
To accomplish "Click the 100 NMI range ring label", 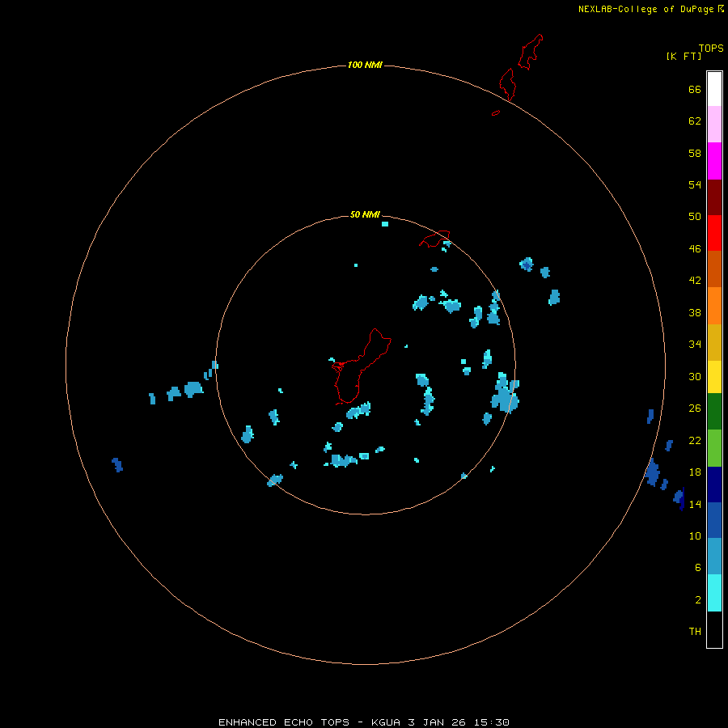I will pos(365,65).
